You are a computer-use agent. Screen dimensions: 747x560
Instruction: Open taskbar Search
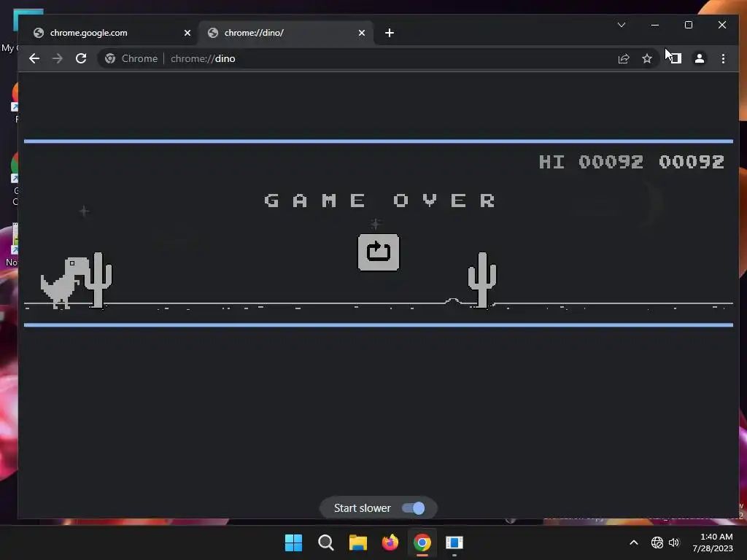[x=326, y=542]
